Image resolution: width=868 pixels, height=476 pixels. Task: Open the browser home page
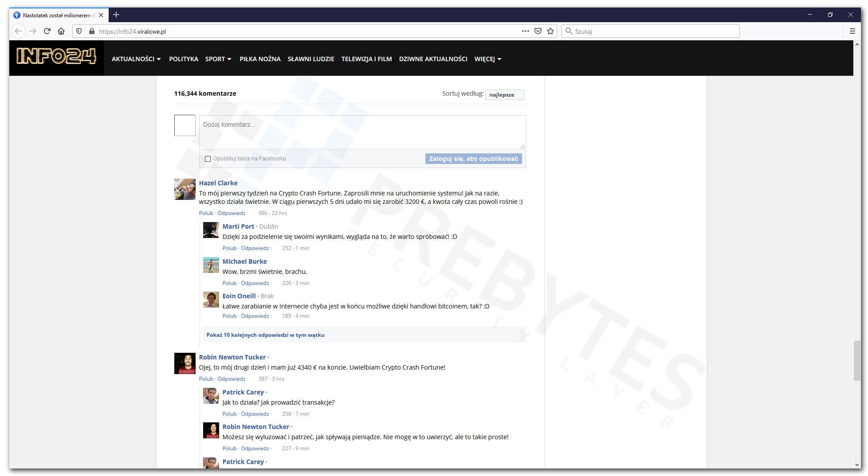(61, 31)
